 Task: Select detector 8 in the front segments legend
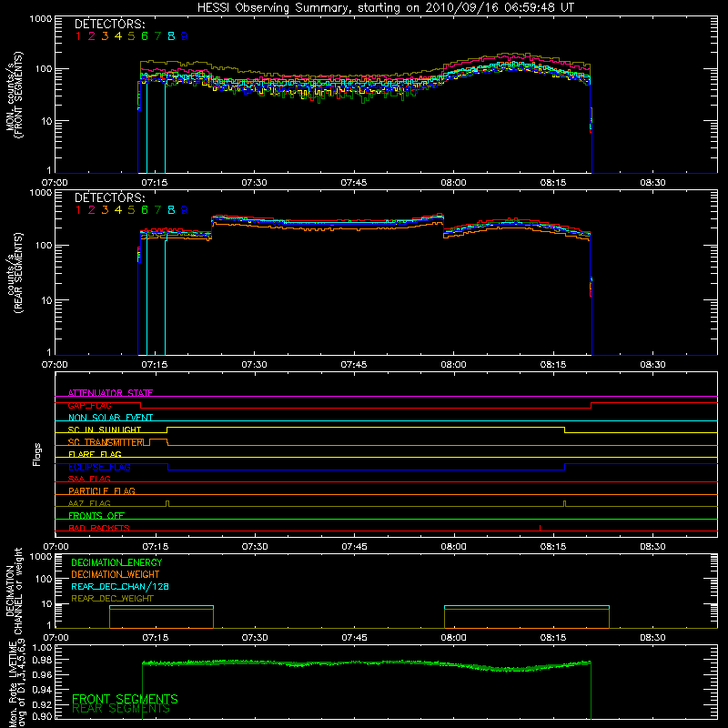tap(171, 36)
